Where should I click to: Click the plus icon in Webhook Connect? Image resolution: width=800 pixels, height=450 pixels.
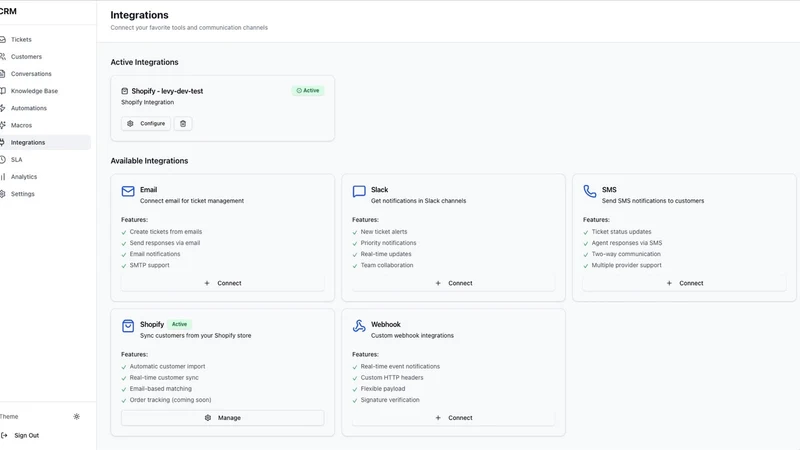coord(438,418)
